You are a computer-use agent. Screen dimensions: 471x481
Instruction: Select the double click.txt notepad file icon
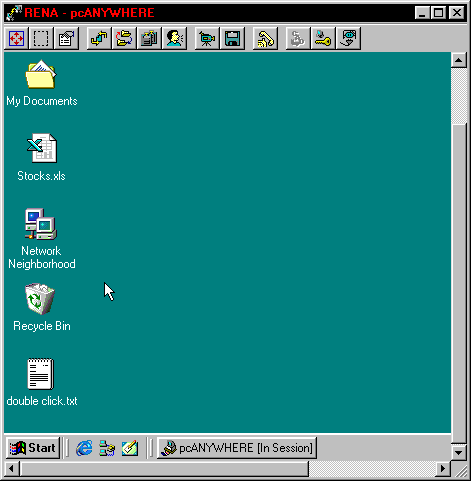(40, 374)
